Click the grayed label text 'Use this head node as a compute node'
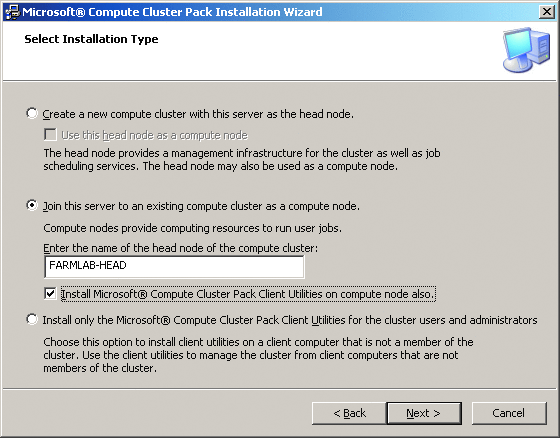Viewport: 560px width, 438px height. 154,135
